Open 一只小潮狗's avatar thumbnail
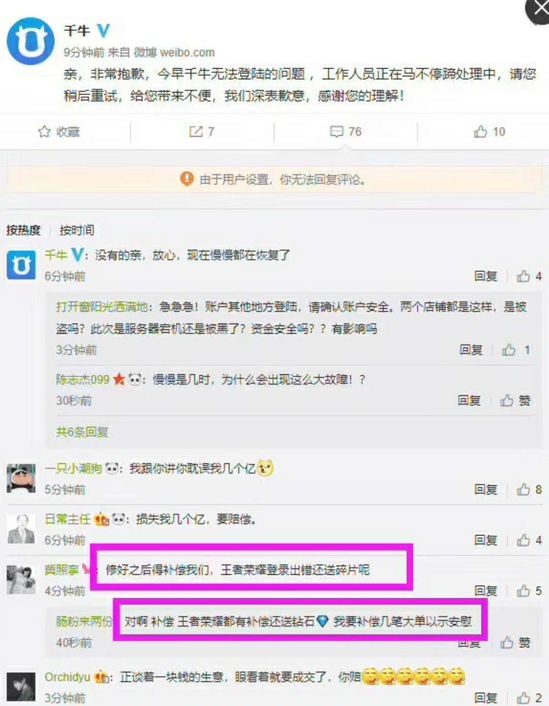The image size is (549, 706). pos(21,478)
